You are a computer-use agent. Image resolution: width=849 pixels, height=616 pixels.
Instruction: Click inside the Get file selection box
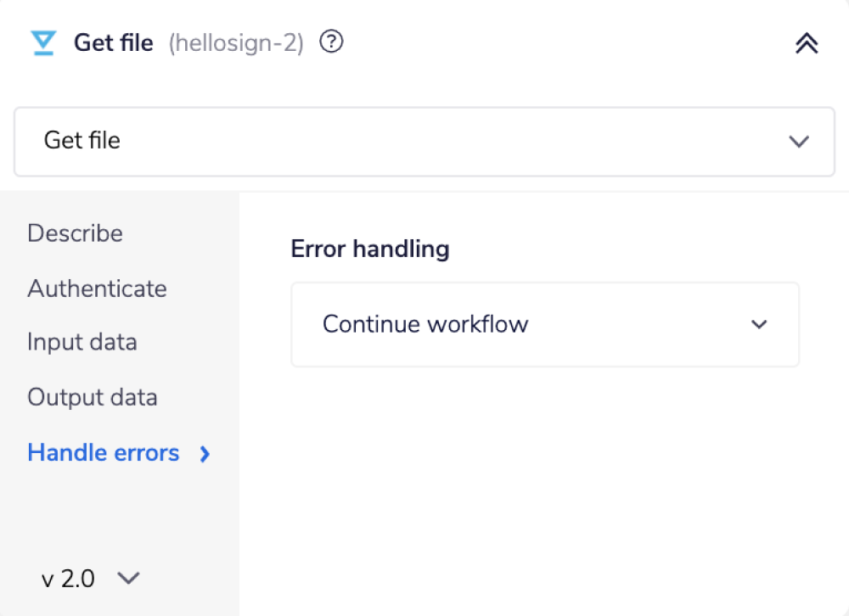(423, 140)
